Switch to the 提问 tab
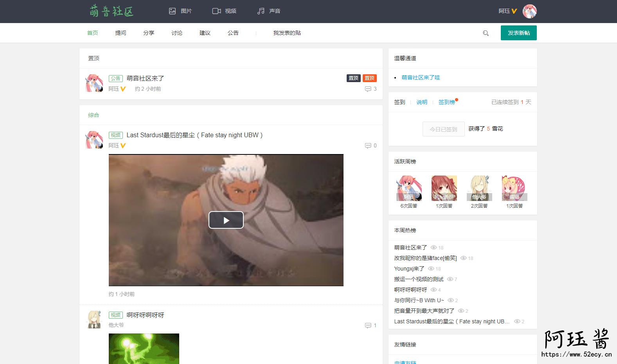The width and height of the screenshot is (617, 364). pos(121,33)
